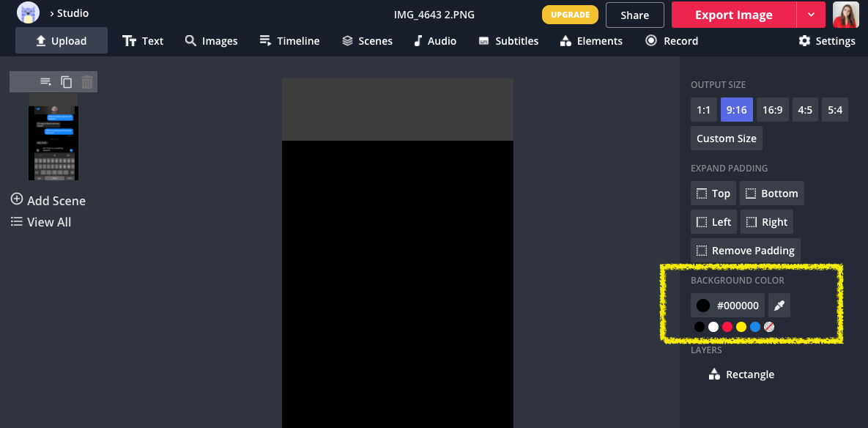Screen dimensions: 868x428
Task: Expand the Export Image dropdown arrow
Action: [x=810, y=15]
